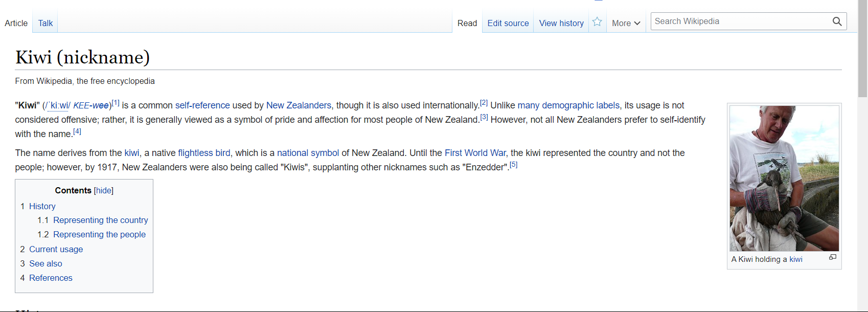This screenshot has width=868, height=312.
Task: Jump to citation footnote [2]
Action: pos(484,103)
